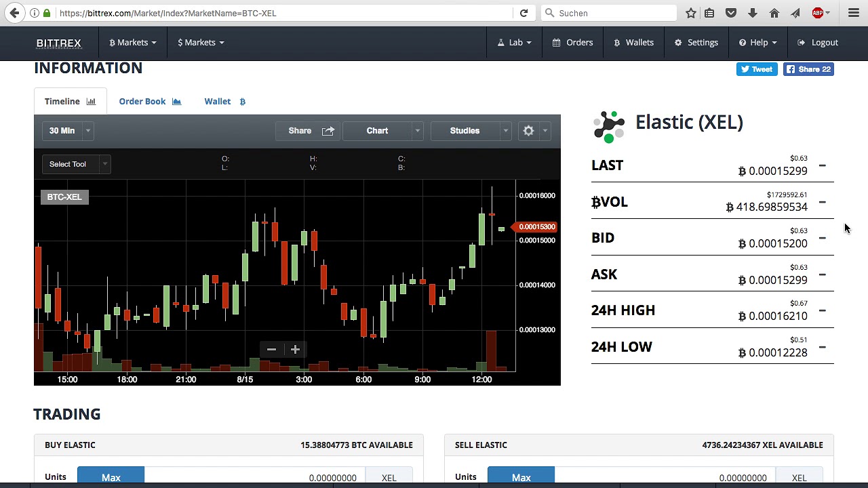Collapse the ASK row minus
The image size is (868, 488).
tap(822, 274)
